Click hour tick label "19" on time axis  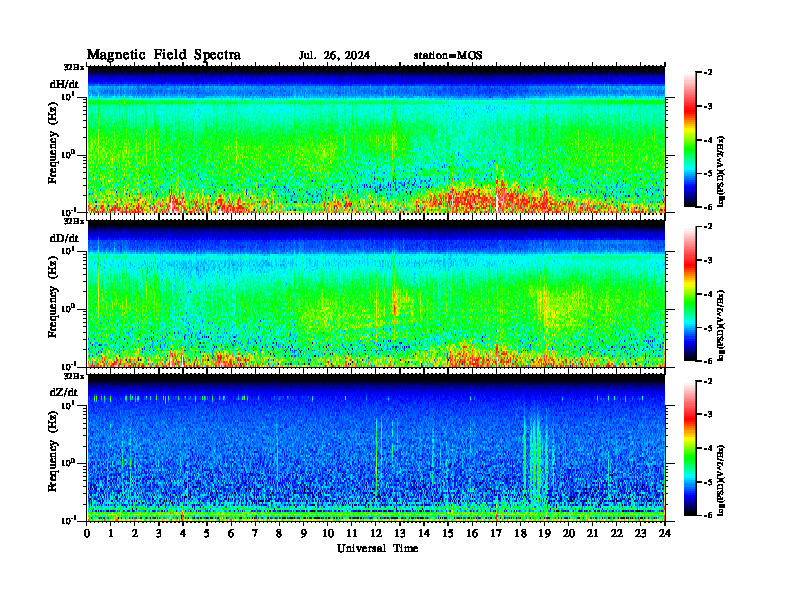click(x=544, y=533)
